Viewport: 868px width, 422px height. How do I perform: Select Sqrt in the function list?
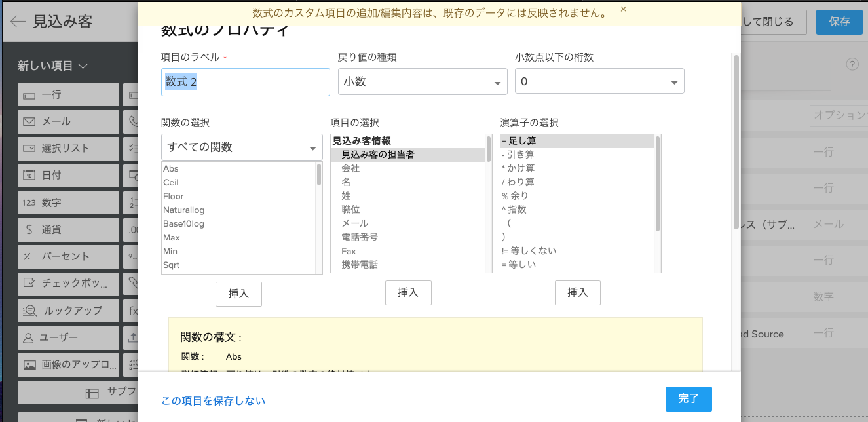172,265
